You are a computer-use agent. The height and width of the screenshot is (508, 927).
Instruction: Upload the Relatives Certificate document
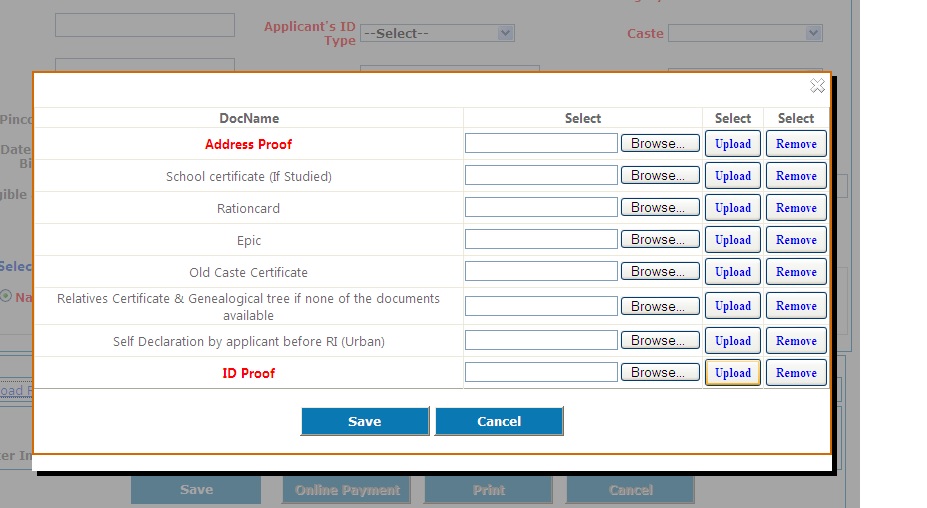pos(732,306)
